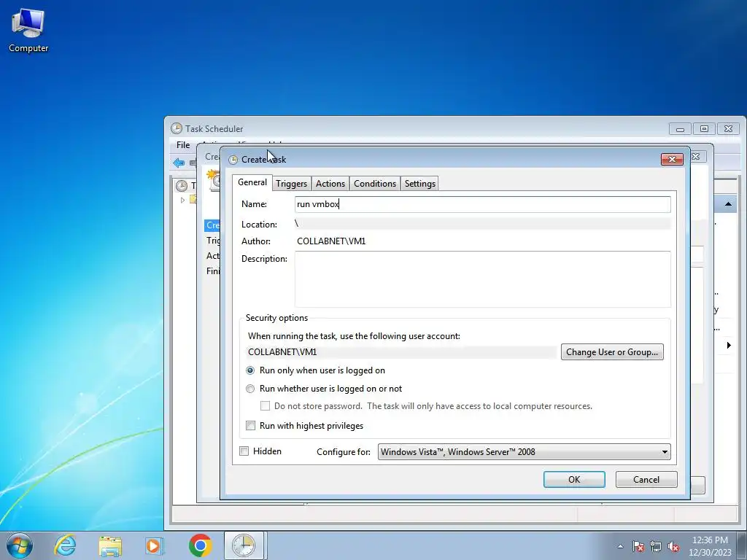
Task: Click the Show desktop strip
Action: [x=742, y=545]
